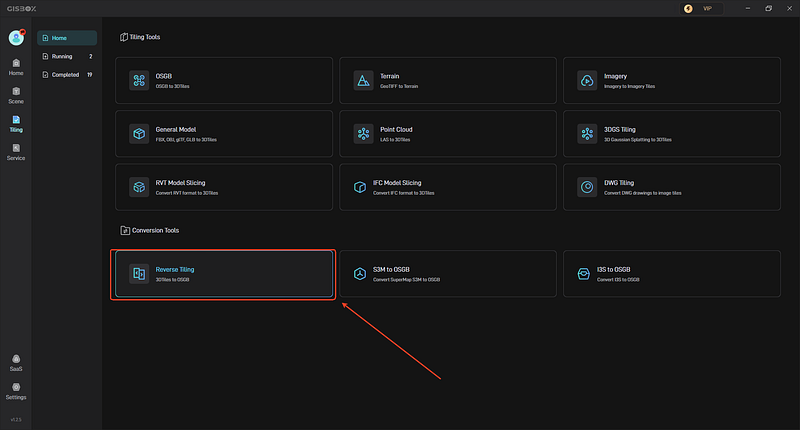Open the OSGB tiling tool icon

(x=139, y=81)
